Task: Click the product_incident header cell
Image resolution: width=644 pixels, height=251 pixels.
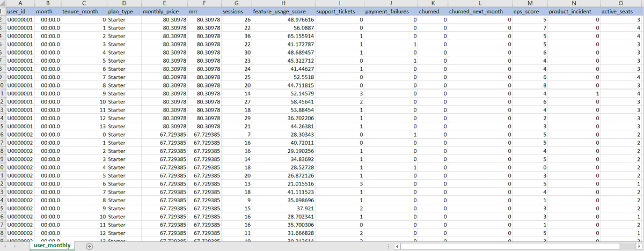Action: point(573,11)
